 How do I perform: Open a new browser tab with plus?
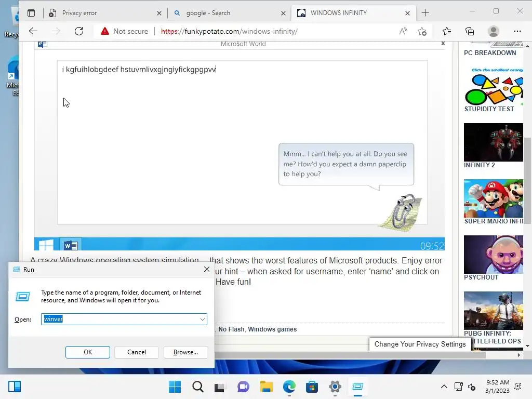click(425, 13)
